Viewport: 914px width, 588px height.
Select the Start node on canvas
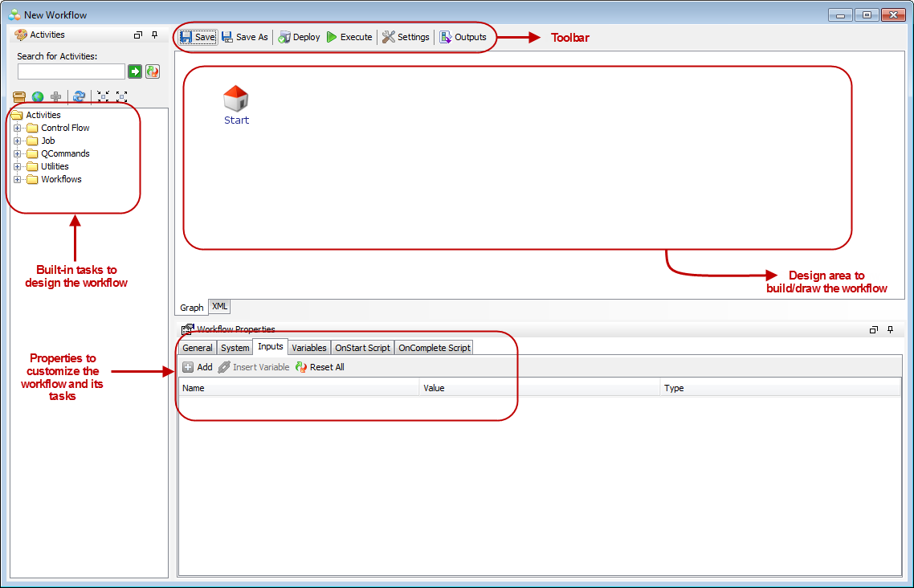[x=236, y=100]
